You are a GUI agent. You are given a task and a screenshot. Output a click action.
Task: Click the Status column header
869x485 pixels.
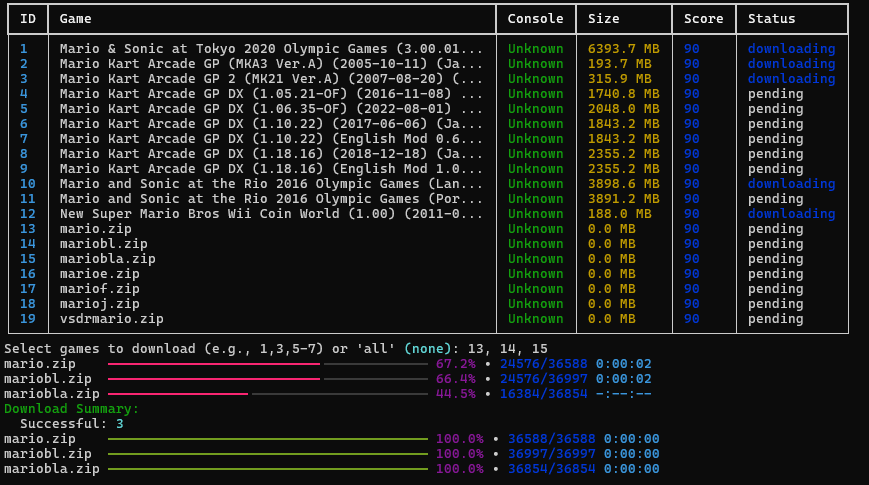771,19
